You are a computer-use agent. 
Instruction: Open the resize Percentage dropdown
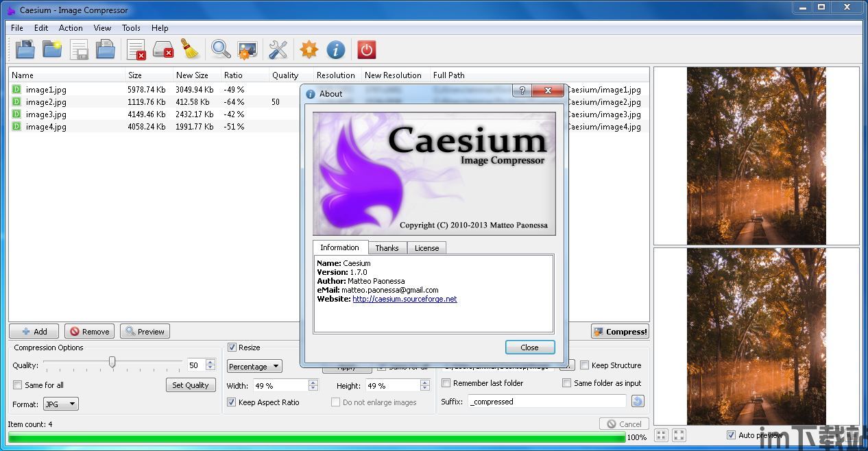click(254, 367)
